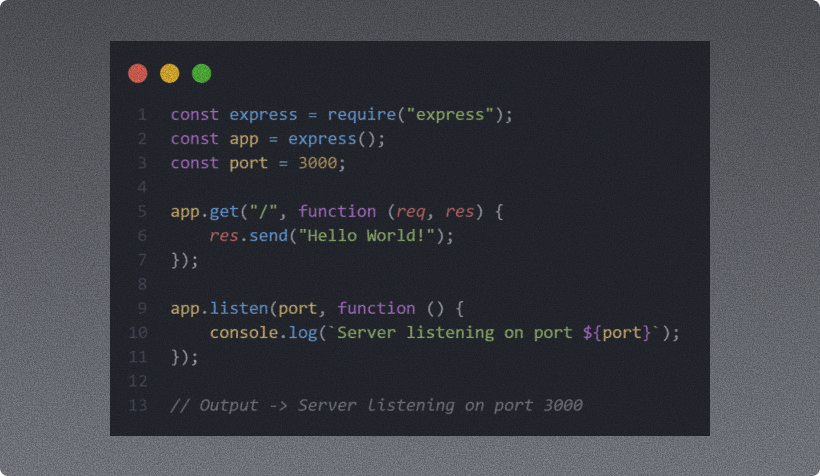Screen dimensions: 820x476
Task: Click the 'Server listening on port' template string
Action: pos(454,333)
